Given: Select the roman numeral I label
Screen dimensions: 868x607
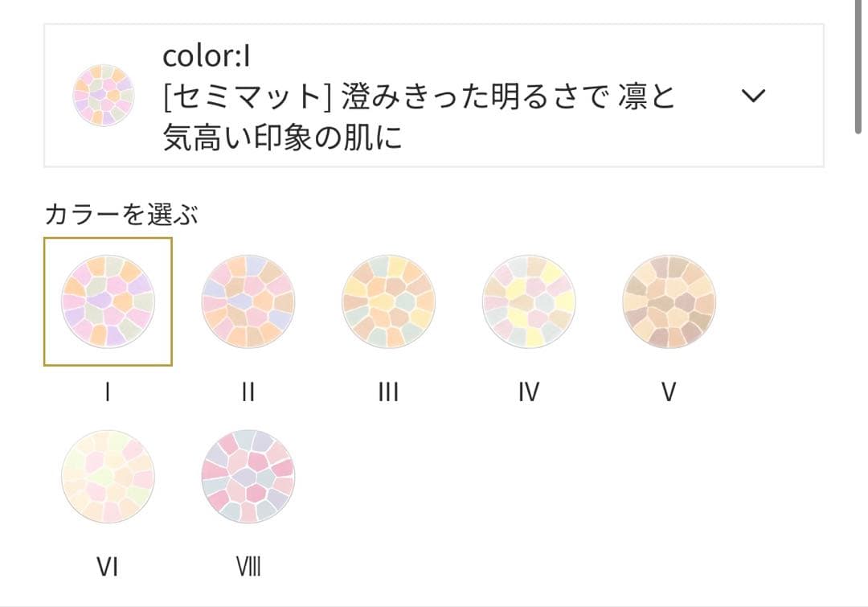Looking at the screenshot, I should pos(108,392).
